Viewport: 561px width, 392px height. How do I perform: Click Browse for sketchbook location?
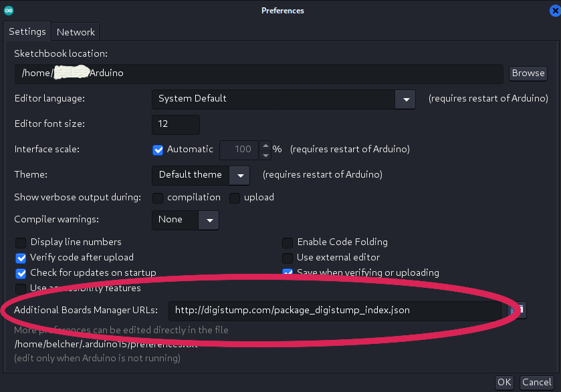528,73
